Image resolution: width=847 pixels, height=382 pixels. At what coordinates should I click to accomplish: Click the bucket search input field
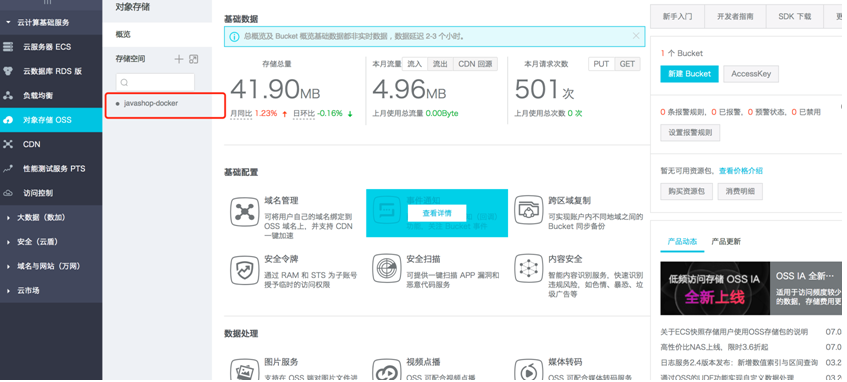(155, 82)
